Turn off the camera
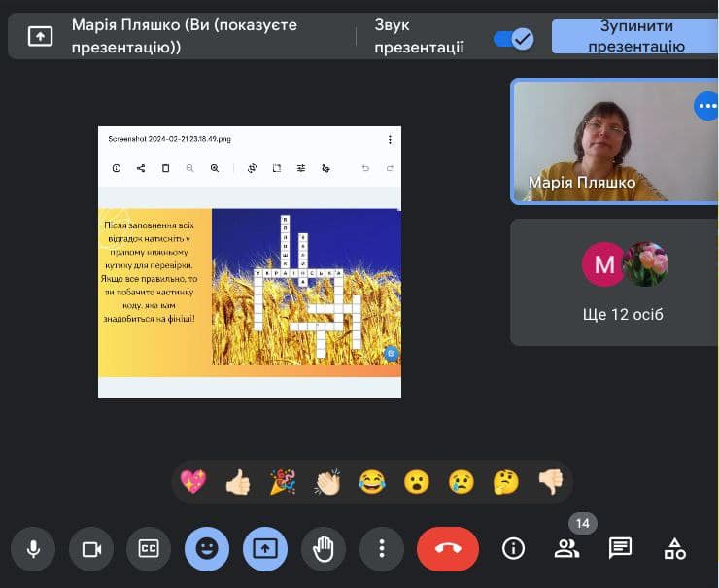The width and height of the screenshot is (719, 588). [x=91, y=549]
